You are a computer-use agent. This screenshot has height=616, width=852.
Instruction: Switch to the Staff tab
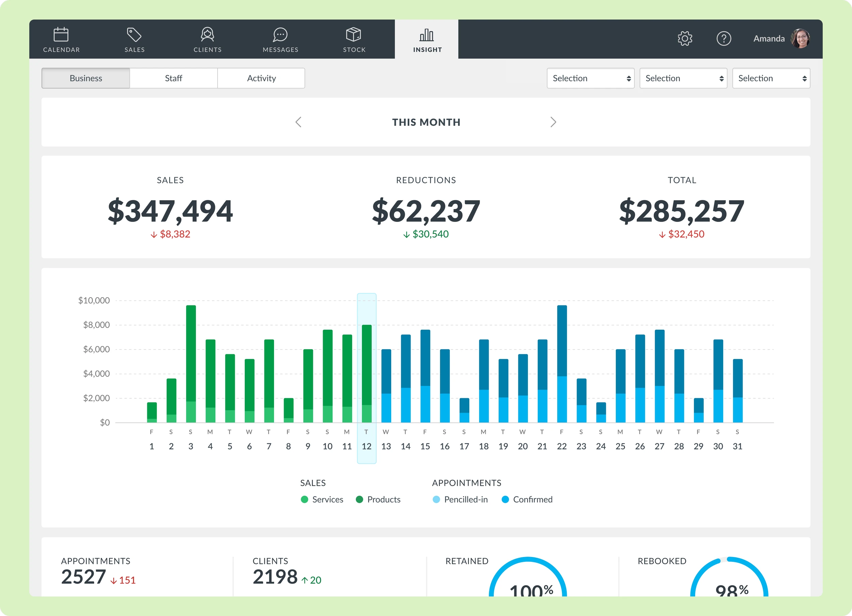click(173, 78)
